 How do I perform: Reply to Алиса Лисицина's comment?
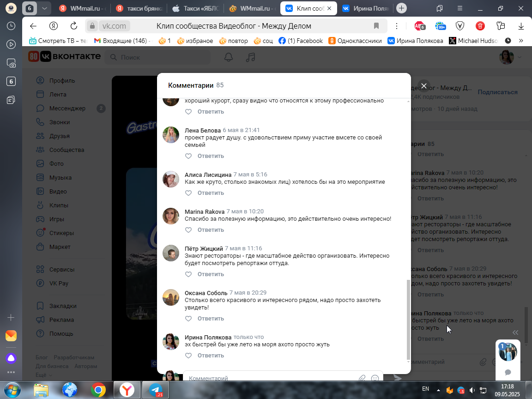click(x=211, y=193)
